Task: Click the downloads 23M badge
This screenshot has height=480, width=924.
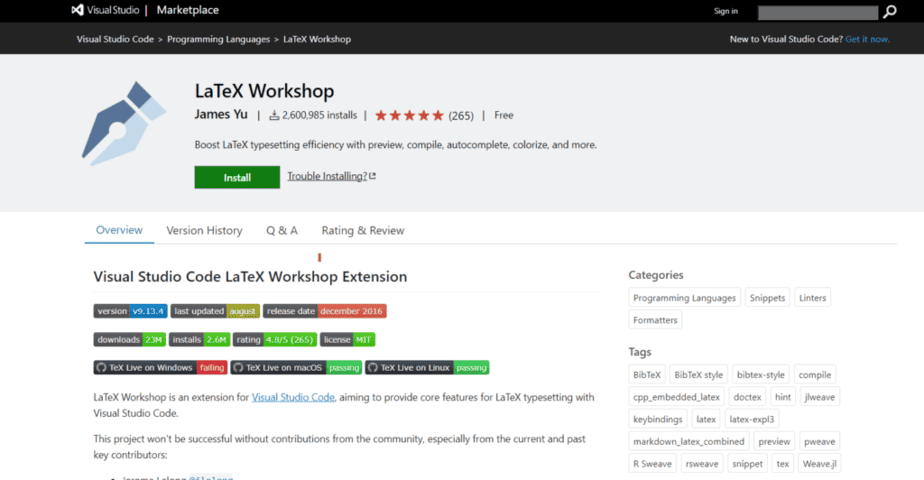Action: click(x=129, y=340)
